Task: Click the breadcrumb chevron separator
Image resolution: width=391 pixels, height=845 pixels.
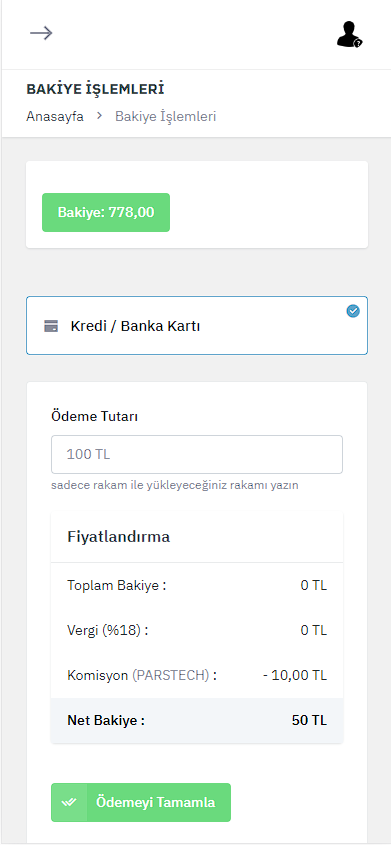Action: click(99, 116)
